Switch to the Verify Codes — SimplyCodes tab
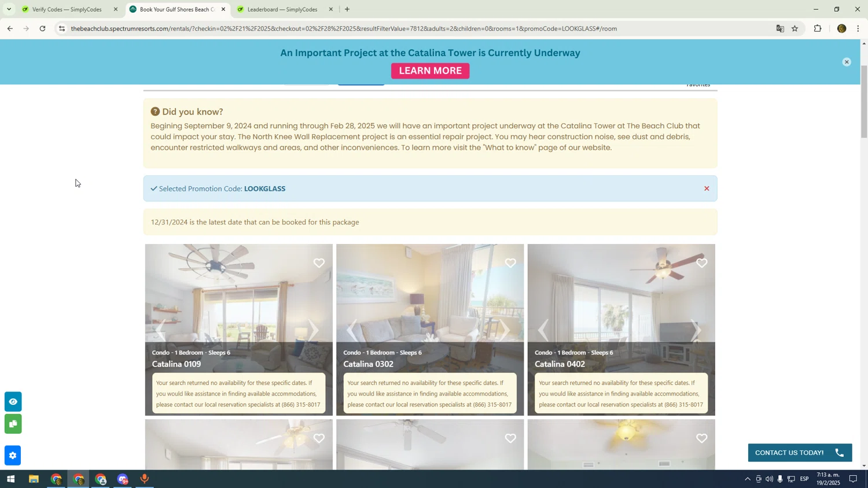Viewport: 868px width, 488px height. pos(67,9)
